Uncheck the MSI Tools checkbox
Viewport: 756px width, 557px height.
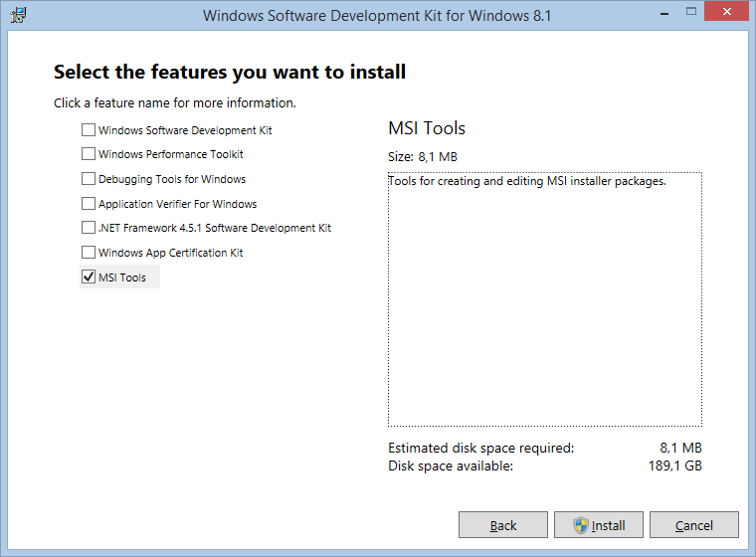pos(89,278)
